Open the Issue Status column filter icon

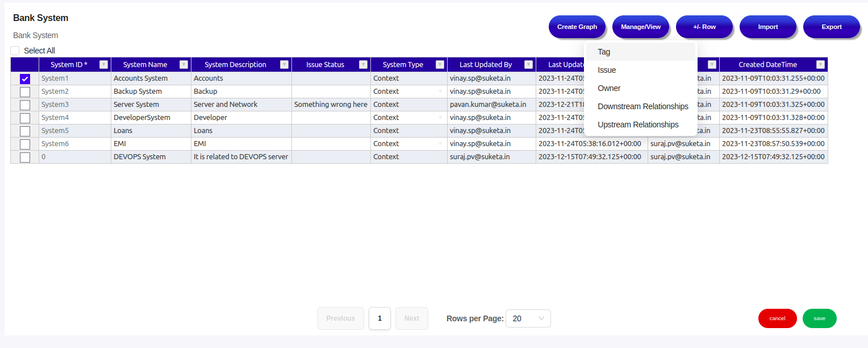pyautogui.click(x=363, y=65)
